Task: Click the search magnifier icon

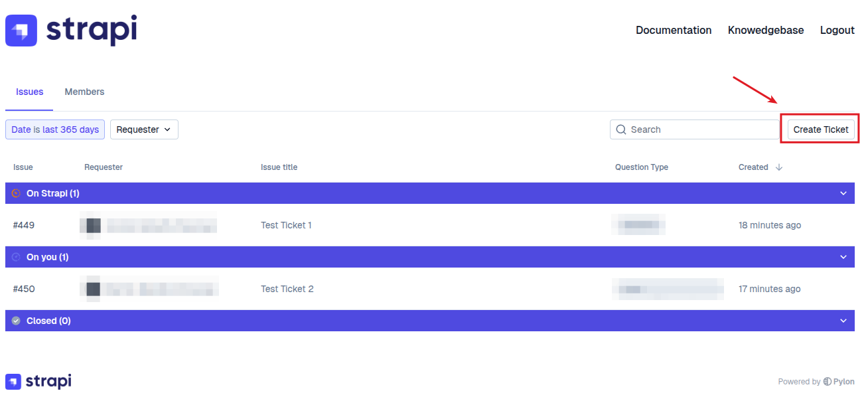Action: pos(621,129)
